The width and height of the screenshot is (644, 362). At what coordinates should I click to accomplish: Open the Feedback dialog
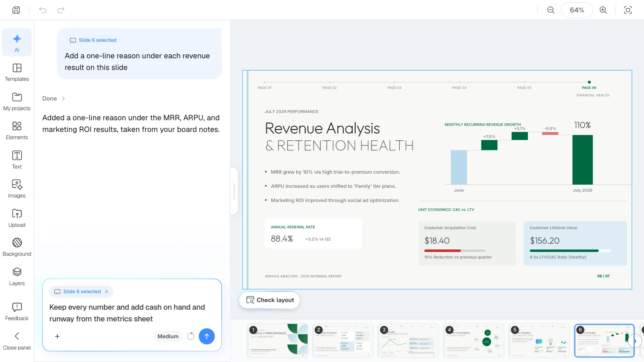coord(17,312)
